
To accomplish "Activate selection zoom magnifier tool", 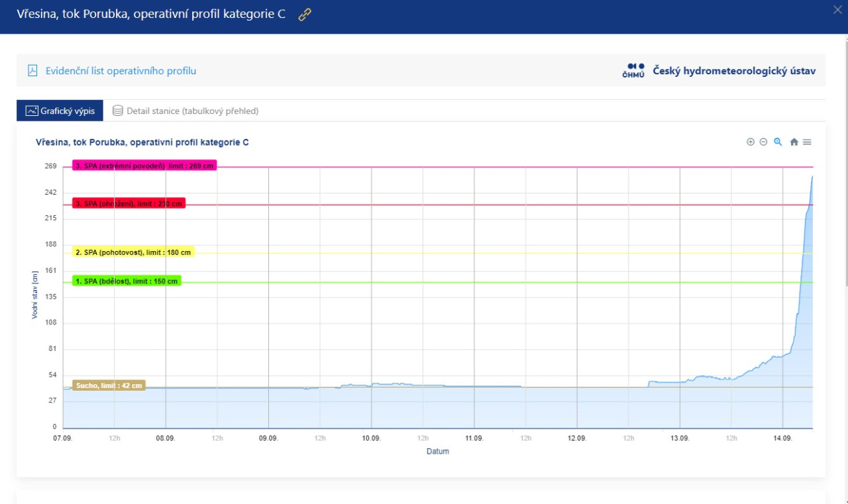I will coord(778,142).
